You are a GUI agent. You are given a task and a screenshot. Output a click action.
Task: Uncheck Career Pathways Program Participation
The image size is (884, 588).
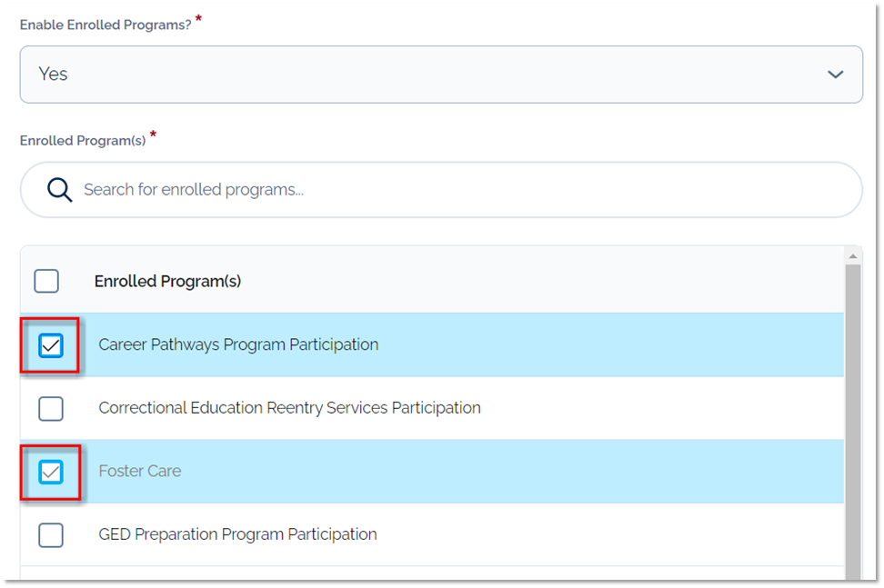pyautogui.click(x=50, y=345)
